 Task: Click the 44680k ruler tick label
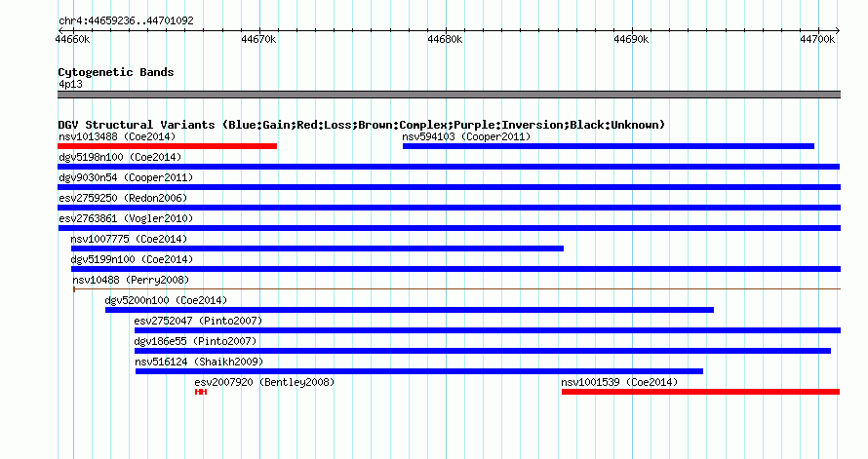point(445,39)
